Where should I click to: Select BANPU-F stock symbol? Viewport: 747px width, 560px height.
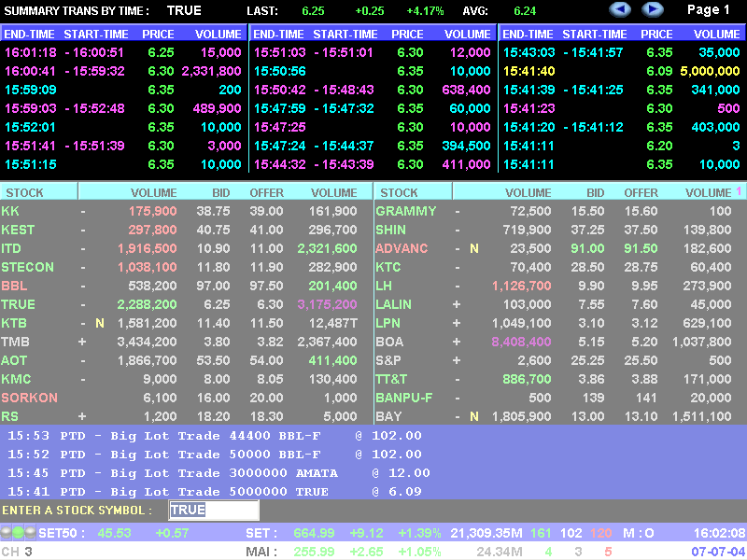point(404,398)
